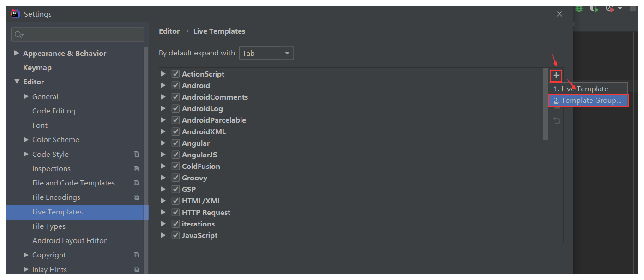The width and height of the screenshot is (644, 280).
Task: Toggle the AndroidLog checkbox
Action: click(x=175, y=108)
